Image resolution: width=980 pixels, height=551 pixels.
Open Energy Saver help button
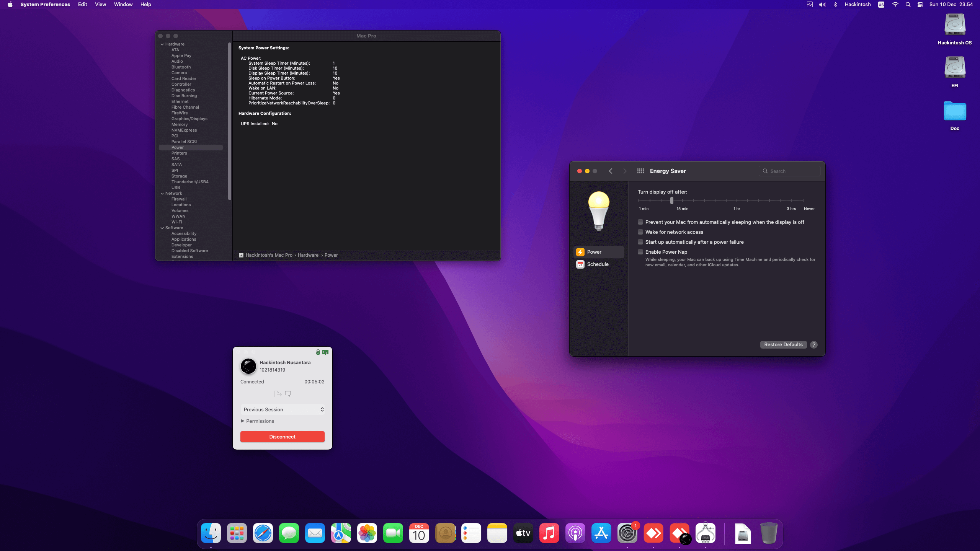pos(814,344)
